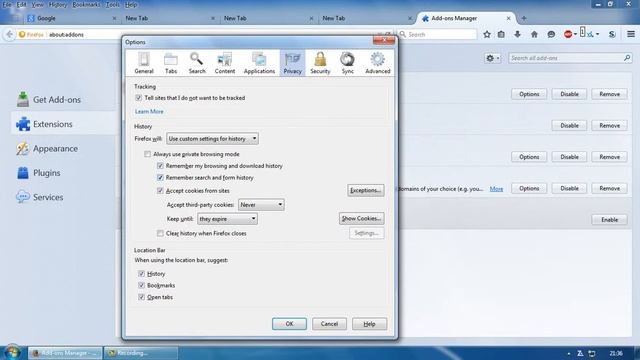The height and width of the screenshot is (360, 640).
Task: Open the Content options panel
Action: [224, 63]
